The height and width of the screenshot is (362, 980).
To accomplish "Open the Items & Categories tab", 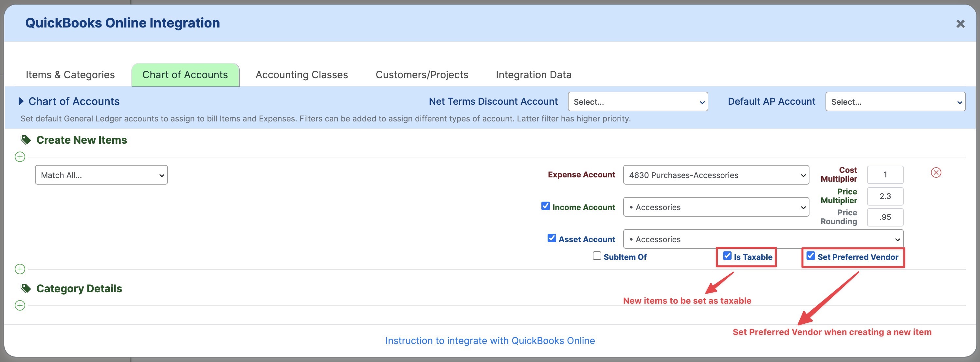I will (x=70, y=75).
